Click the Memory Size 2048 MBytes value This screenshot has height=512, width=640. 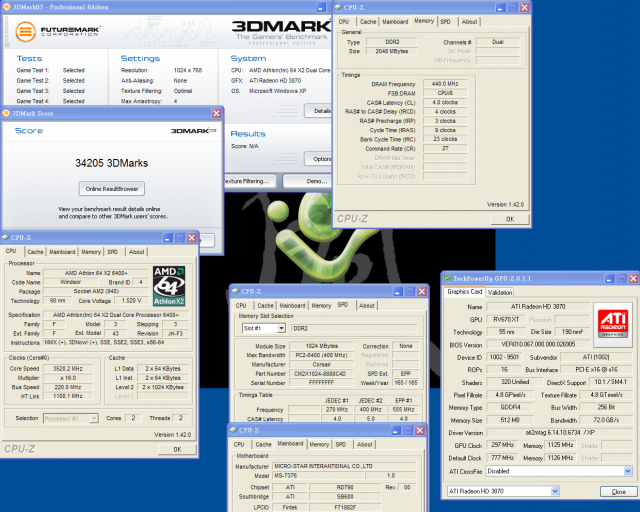tap(391, 51)
